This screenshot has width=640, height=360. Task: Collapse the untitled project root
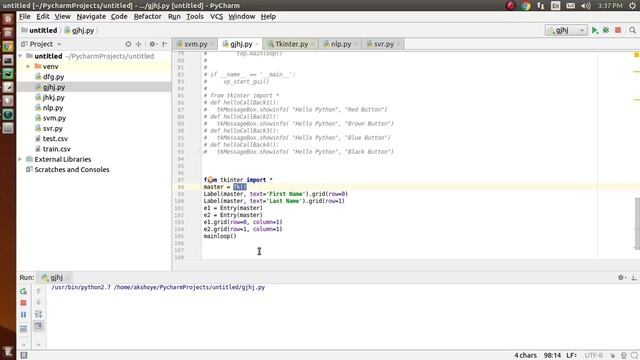[x=20, y=56]
